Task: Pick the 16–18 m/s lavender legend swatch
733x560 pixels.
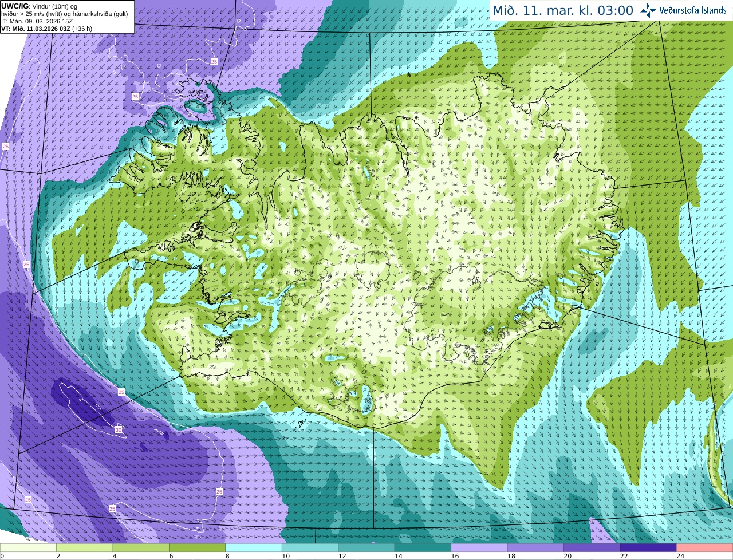Action: point(479,547)
